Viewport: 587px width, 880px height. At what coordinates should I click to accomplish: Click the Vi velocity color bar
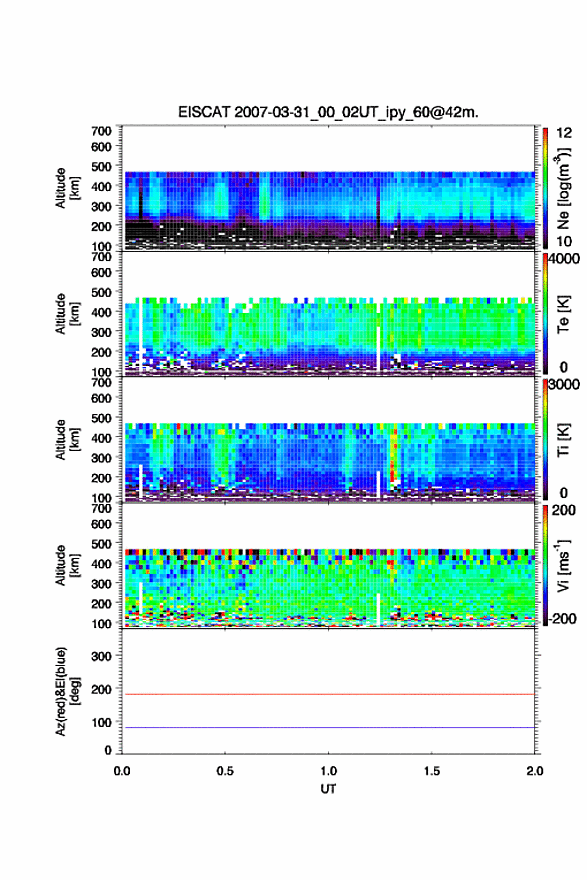pos(545,565)
